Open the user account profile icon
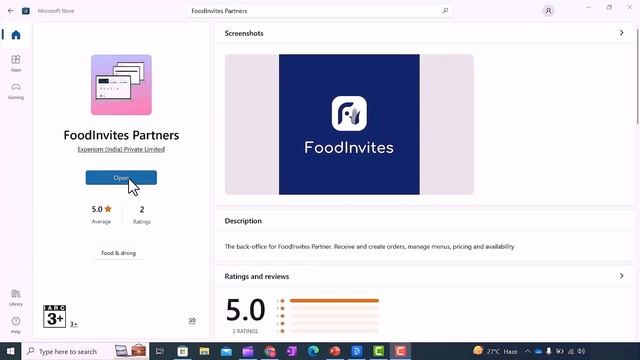 pyautogui.click(x=548, y=11)
